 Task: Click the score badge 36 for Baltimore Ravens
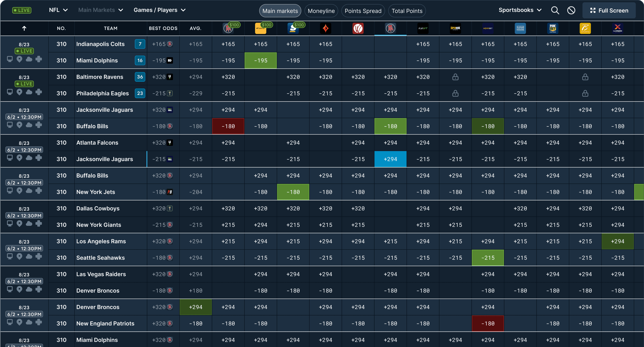coord(140,77)
